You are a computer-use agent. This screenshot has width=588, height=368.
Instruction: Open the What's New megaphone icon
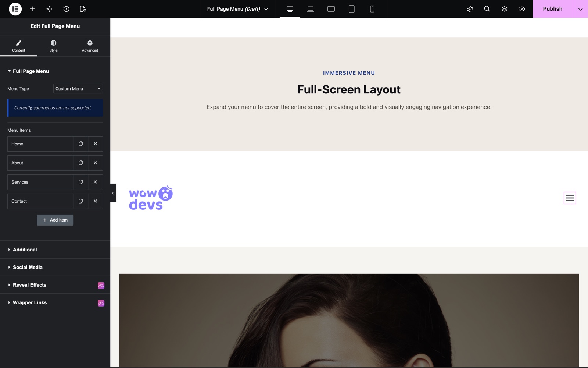click(470, 9)
